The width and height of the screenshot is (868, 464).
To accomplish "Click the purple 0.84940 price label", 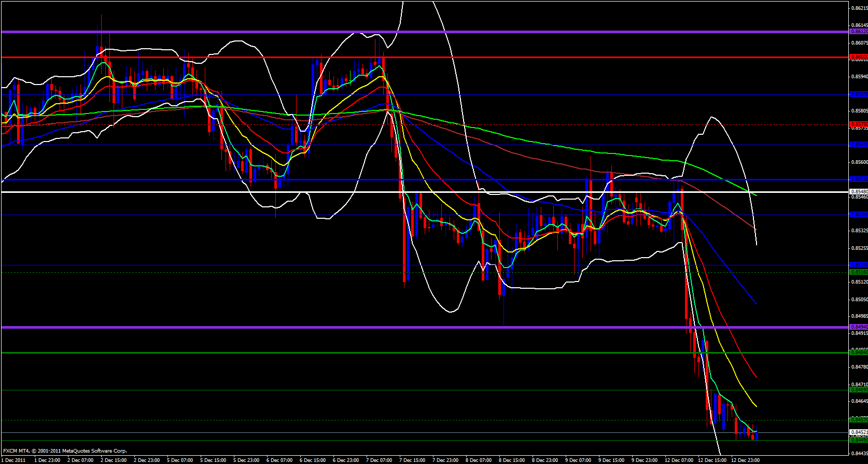I will (858, 327).
